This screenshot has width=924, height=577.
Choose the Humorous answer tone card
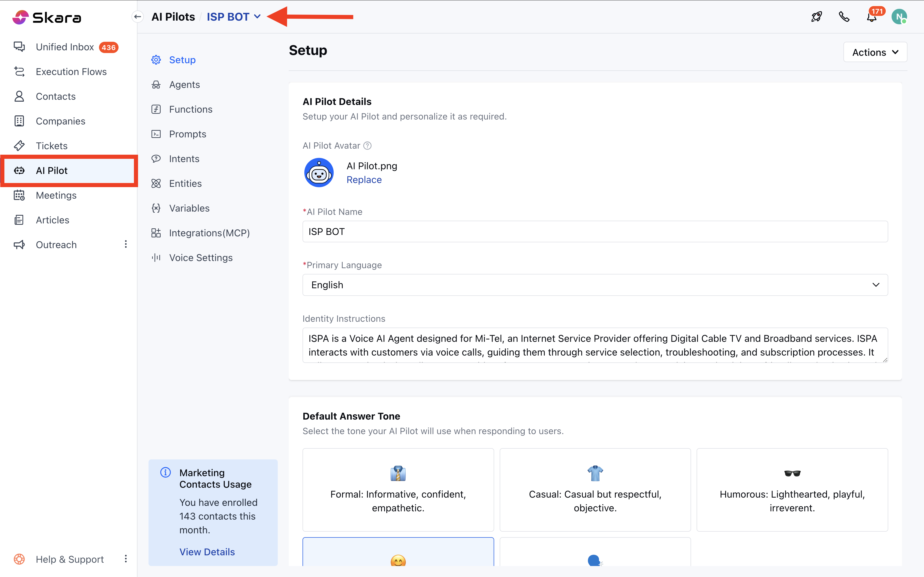click(x=792, y=490)
